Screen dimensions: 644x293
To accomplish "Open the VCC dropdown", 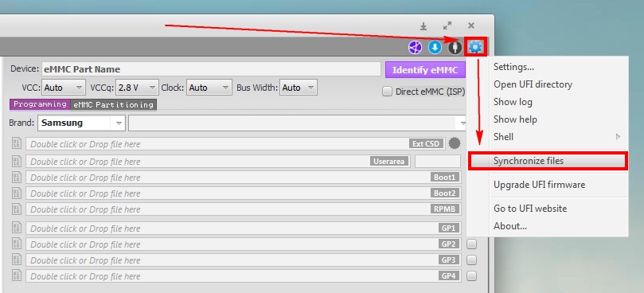I will tap(64, 88).
